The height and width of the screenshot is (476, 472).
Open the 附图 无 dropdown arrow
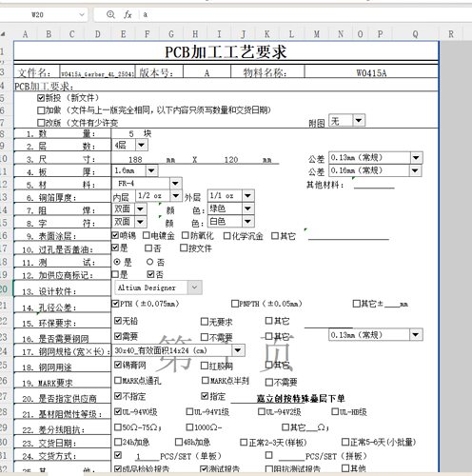359,120
